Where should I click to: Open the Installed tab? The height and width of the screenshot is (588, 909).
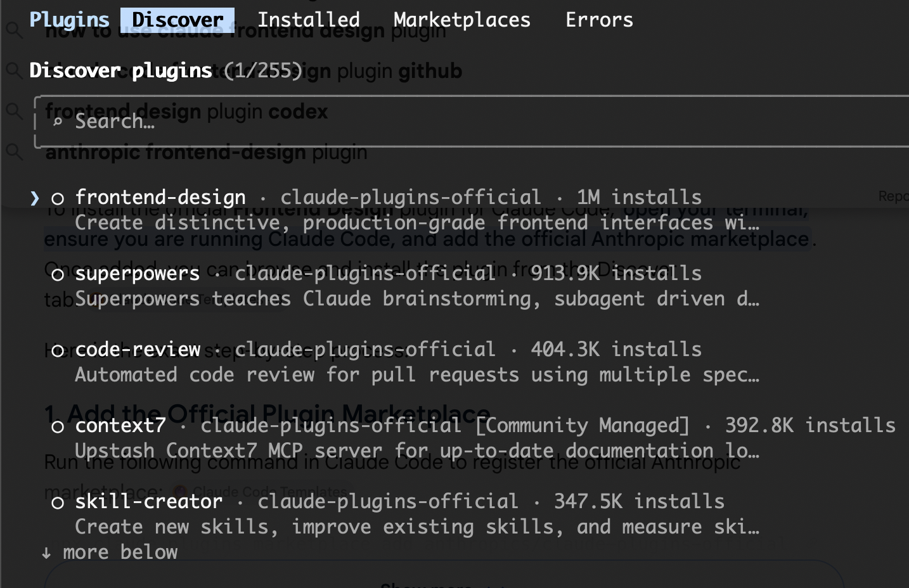pyautogui.click(x=309, y=20)
